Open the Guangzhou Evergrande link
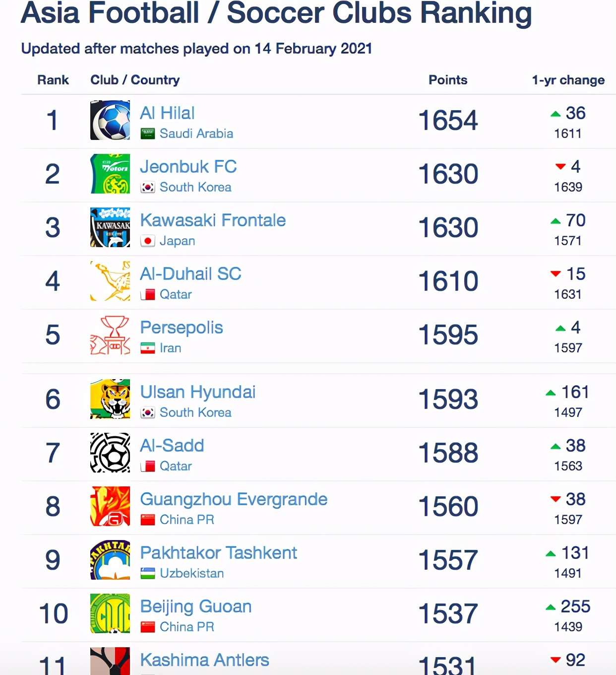This screenshot has width=616, height=675. [x=234, y=499]
